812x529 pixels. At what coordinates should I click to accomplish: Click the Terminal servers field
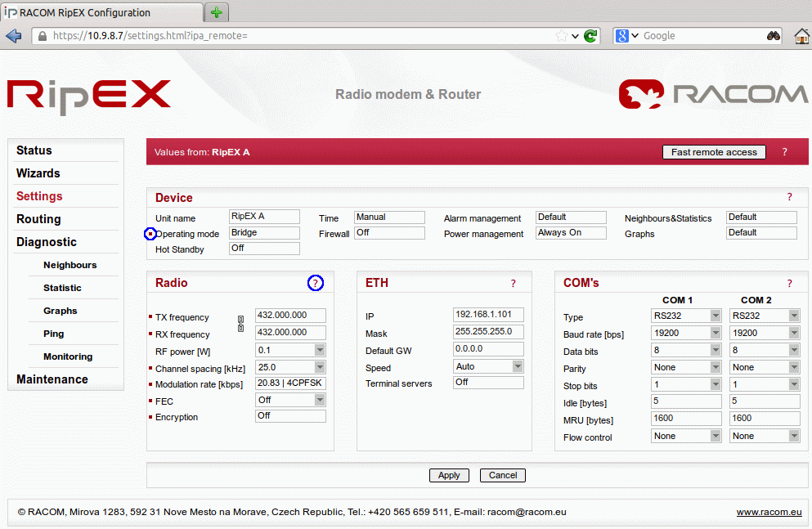(488, 383)
